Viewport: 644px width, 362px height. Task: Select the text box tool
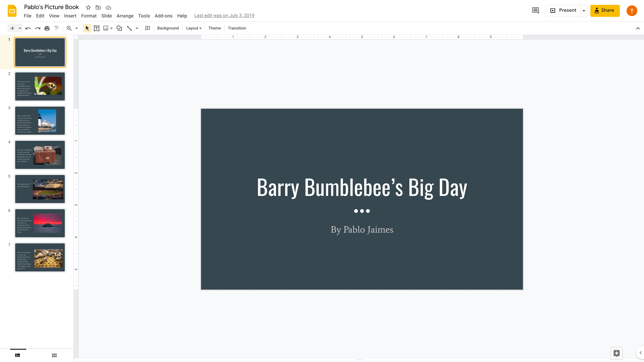[96, 28]
